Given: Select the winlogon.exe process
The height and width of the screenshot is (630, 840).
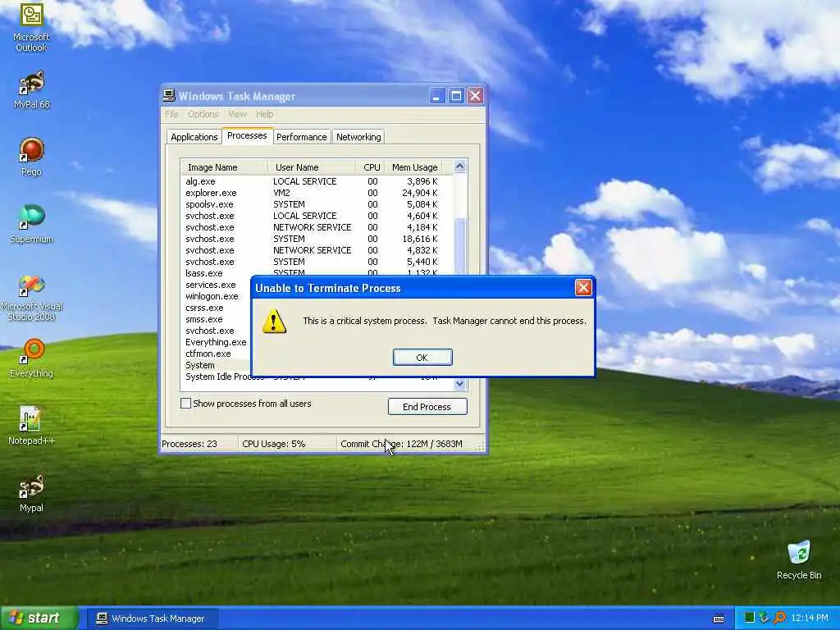Looking at the screenshot, I should tap(212, 296).
